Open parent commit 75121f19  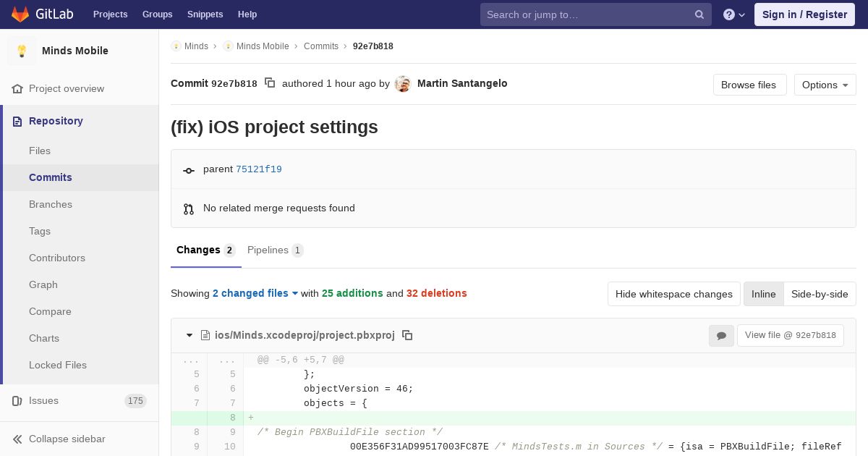(x=259, y=169)
